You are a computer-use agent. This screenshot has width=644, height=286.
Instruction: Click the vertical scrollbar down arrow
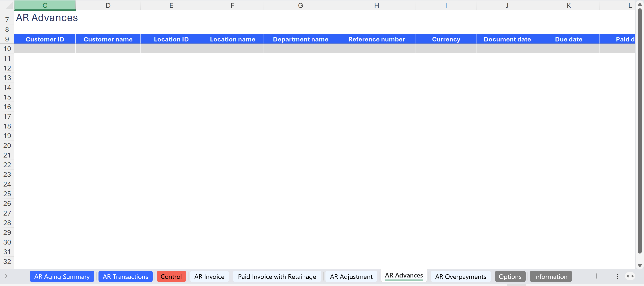[640, 265]
